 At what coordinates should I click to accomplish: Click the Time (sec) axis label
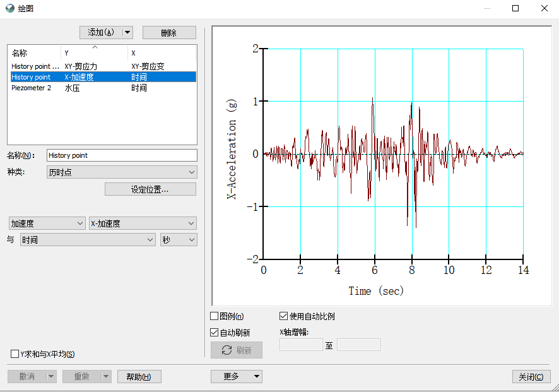376,291
